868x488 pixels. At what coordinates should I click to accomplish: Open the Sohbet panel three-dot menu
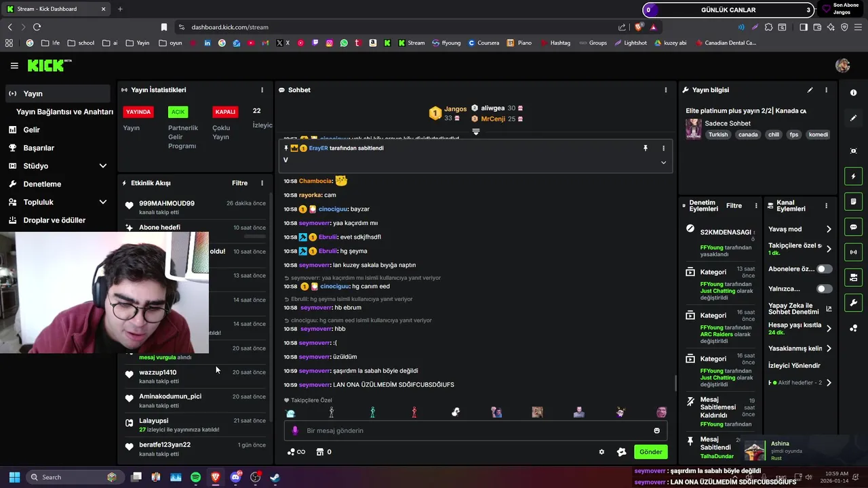click(x=666, y=89)
